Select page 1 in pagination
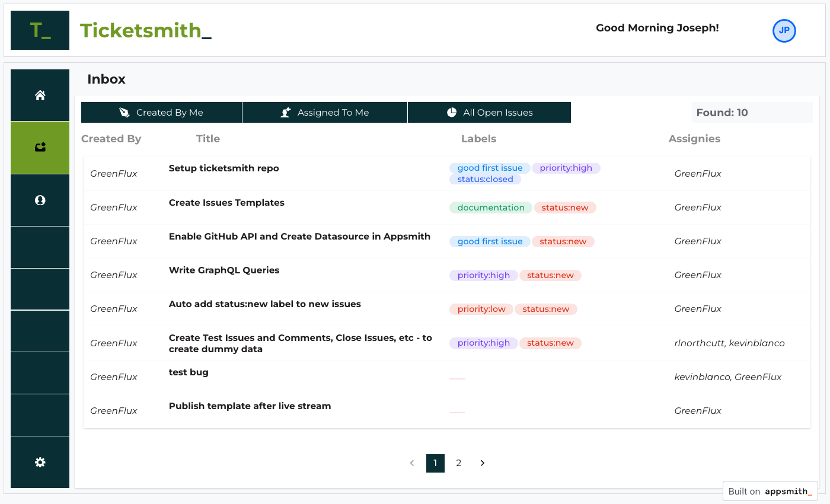The image size is (830, 504). coord(435,463)
